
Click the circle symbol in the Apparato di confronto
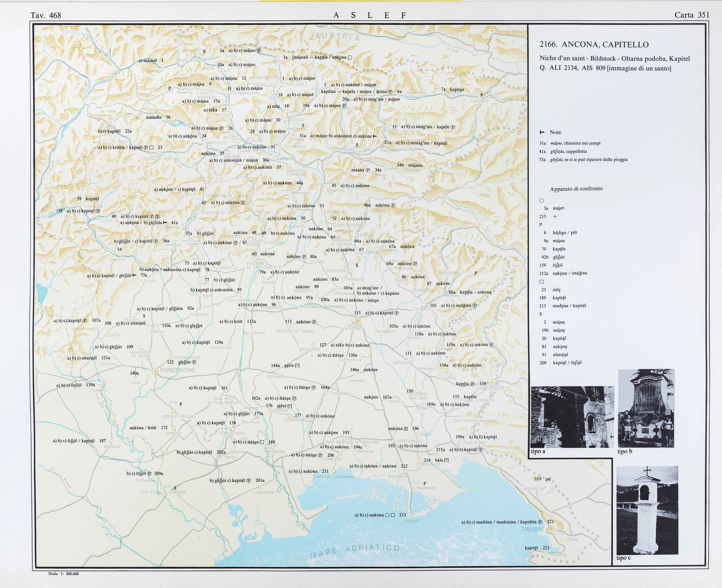coord(541,200)
